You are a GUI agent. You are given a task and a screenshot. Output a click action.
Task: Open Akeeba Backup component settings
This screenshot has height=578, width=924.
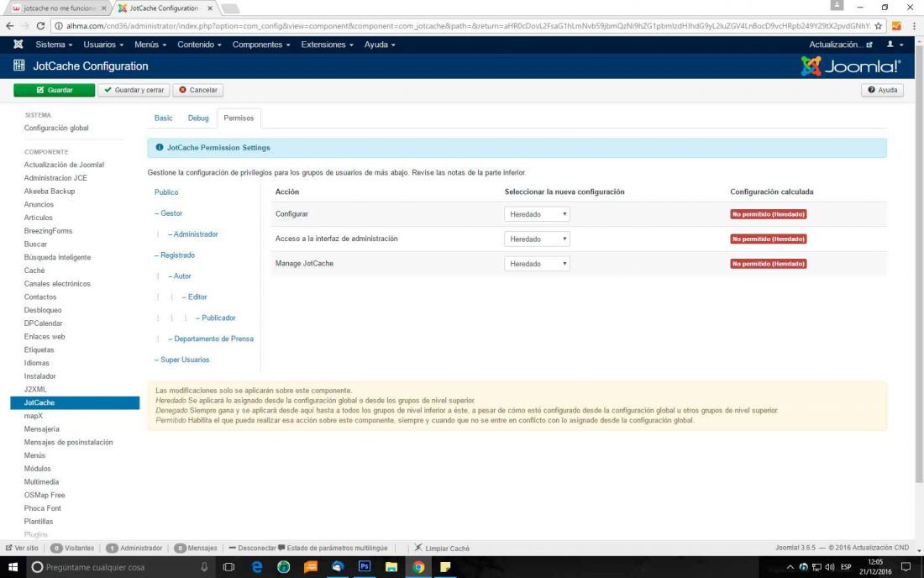[x=50, y=192]
